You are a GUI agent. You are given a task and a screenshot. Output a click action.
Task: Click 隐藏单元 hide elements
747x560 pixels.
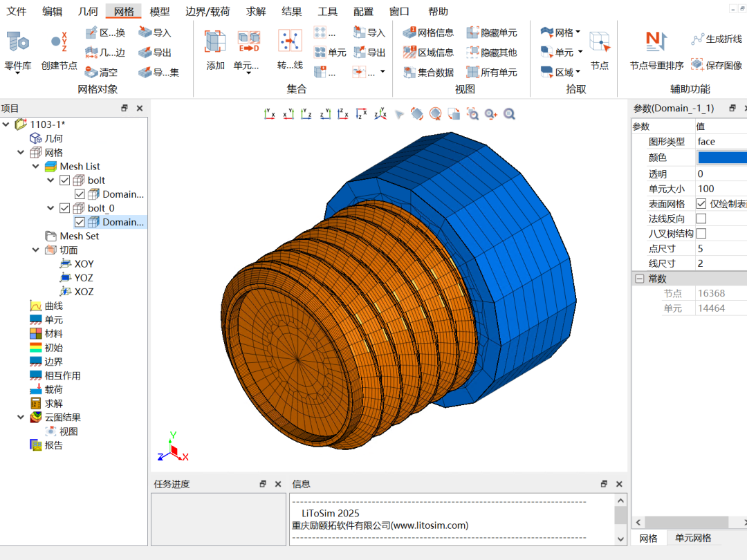point(491,32)
